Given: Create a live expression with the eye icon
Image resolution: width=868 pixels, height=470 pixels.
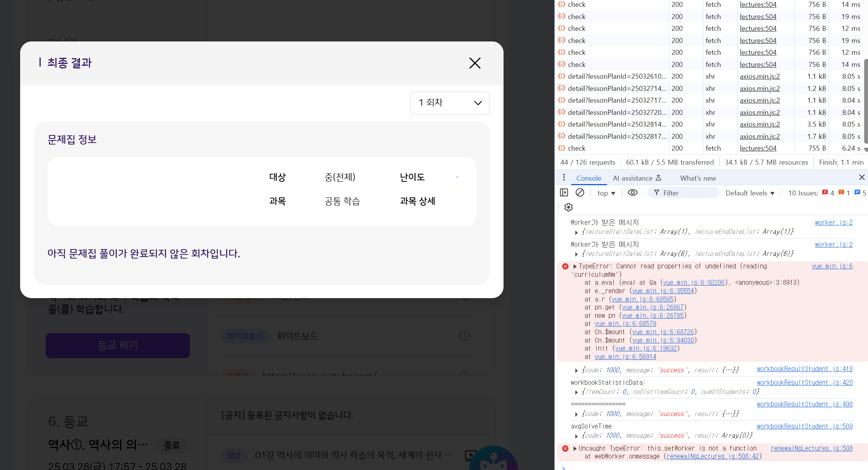Looking at the screenshot, I should pos(632,193).
